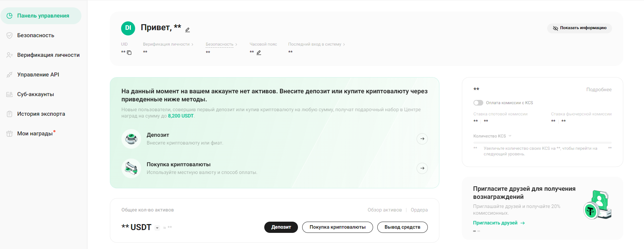The height and width of the screenshot is (249, 644).
Task: Click the KCS level progress bar
Action: click(x=542, y=143)
